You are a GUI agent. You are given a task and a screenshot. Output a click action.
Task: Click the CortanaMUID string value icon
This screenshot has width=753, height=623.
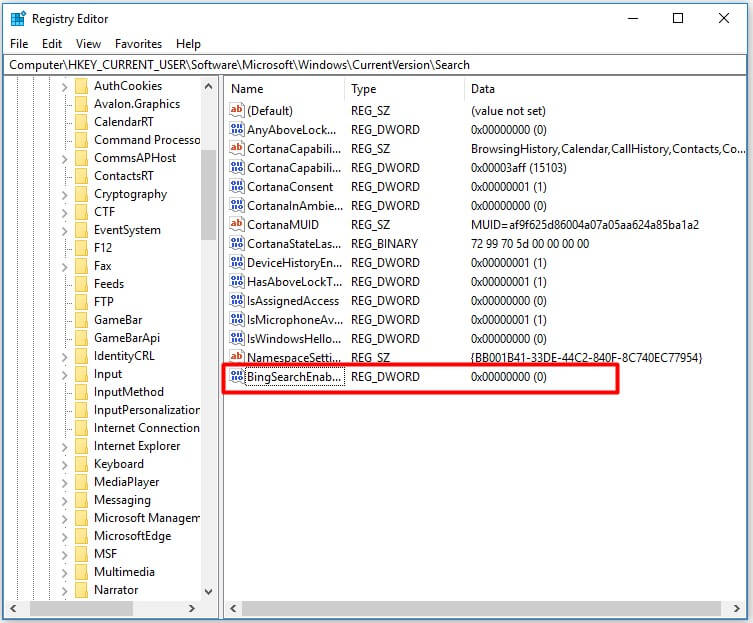click(x=236, y=224)
